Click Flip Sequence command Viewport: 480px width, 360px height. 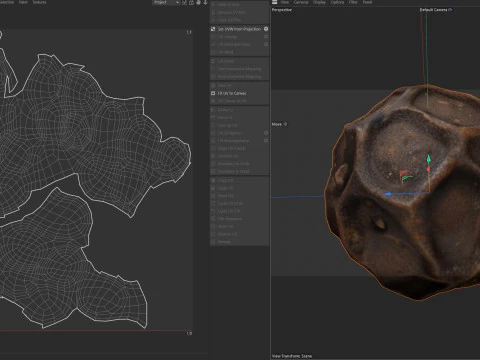click(239, 219)
